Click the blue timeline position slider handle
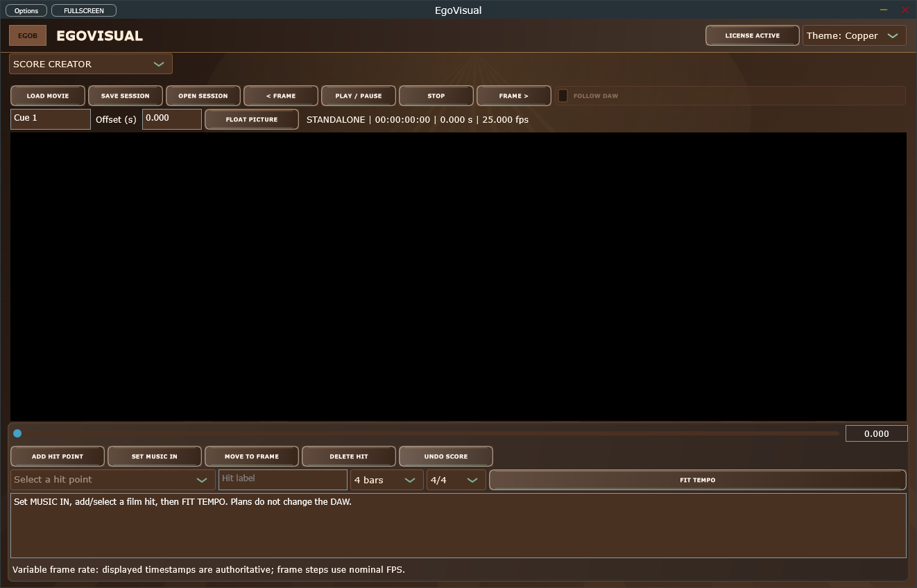This screenshot has width=917, height=588. coord(17,433)
